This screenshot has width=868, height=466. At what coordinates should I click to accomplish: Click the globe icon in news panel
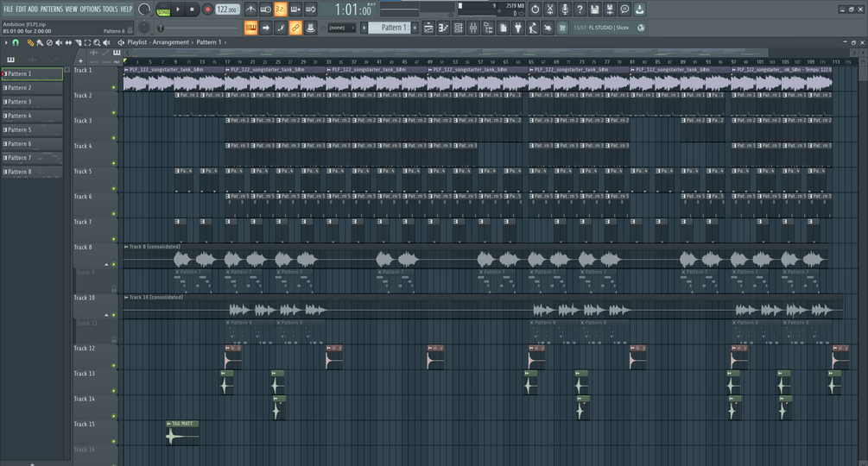pyautogui.click(x=641, y=28)
